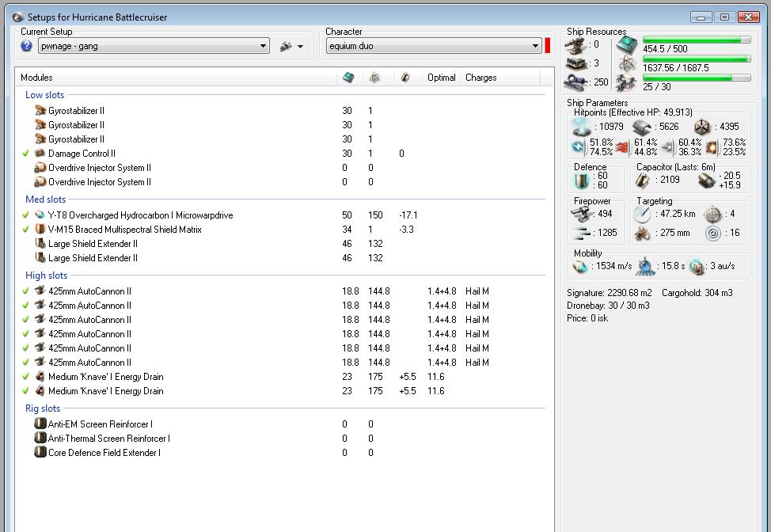Viewport: 771px width, 532px height.
Task: Toggle the Damage Control II active checkmark
Action: tap(26, 154)
